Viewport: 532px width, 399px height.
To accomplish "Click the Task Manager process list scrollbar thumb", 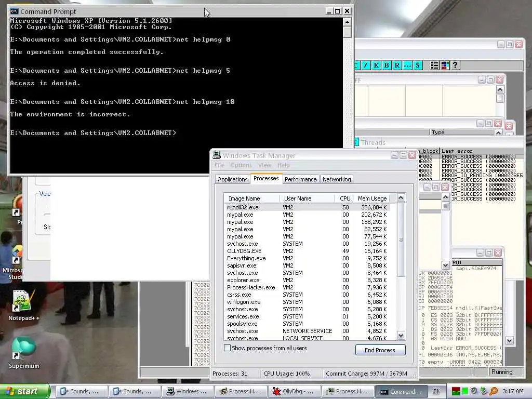I will click(x=401, y=240).
